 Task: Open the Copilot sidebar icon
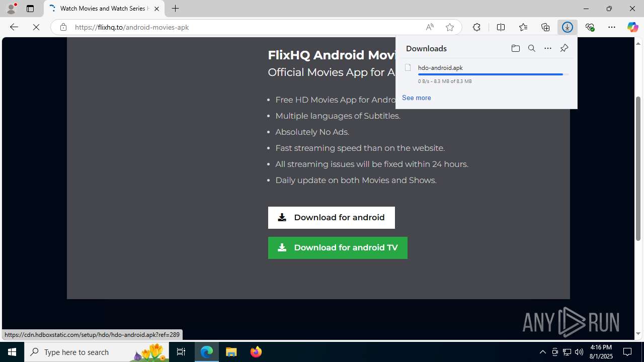(632, 27)
